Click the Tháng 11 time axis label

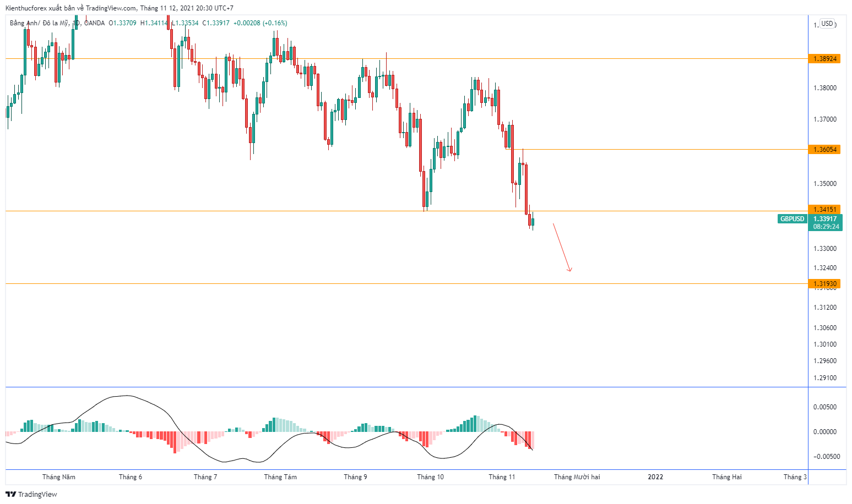[502, 477]
